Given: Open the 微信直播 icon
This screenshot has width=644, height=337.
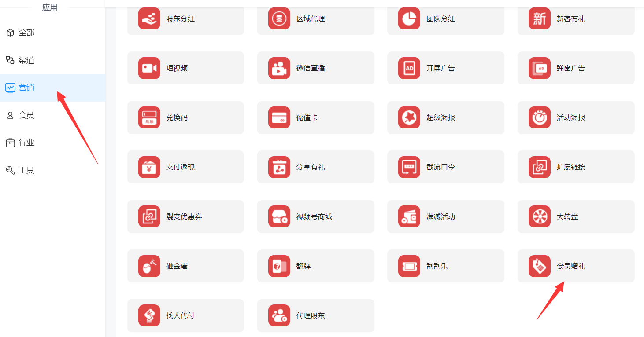Looking at the screenshot, I should click(279, 68).
